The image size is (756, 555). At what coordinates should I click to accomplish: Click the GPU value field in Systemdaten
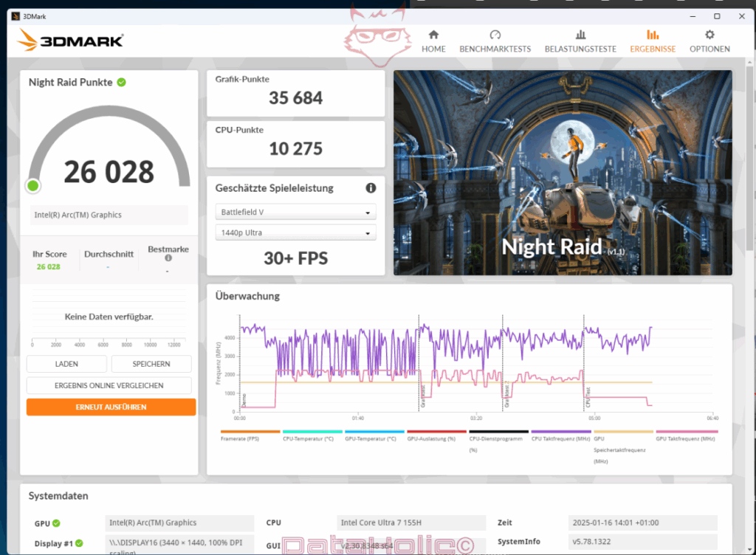tap(179, 523)
